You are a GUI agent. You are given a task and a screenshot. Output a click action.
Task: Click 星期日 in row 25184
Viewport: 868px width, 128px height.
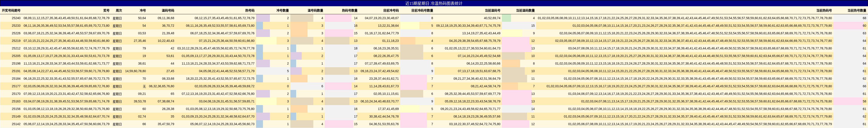pos(117,79)
